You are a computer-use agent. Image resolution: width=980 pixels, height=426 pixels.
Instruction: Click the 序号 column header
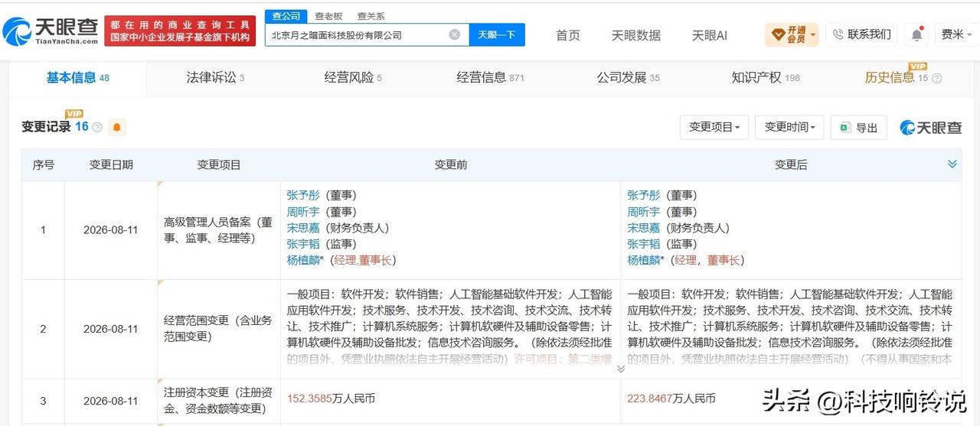pyautogui.click(x=43, y=164)
